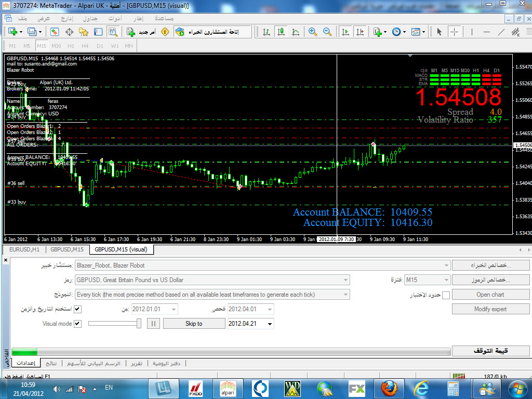Click the zoom in magnifier
This screenshot has height=399, width=532.
(x=313, y=32)
